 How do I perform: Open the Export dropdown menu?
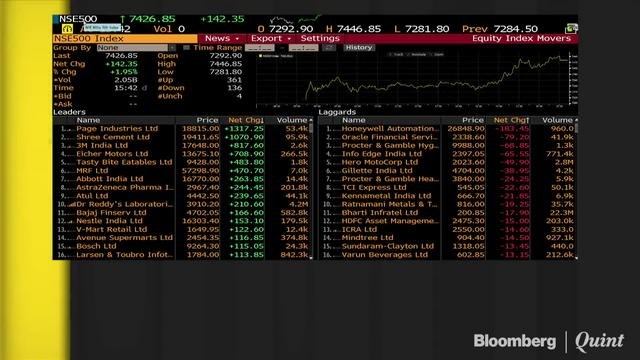click(271, 38)
